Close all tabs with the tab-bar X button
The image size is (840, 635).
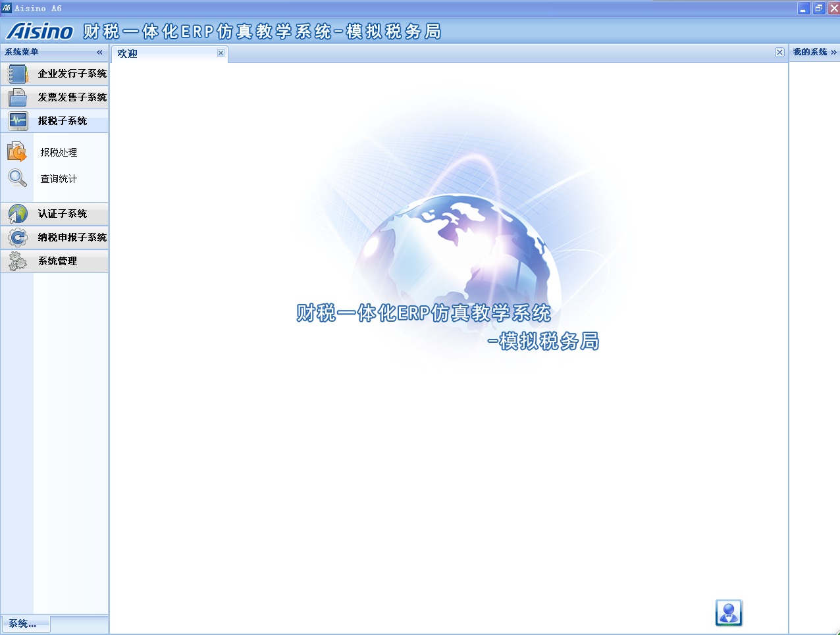[779, 53]
